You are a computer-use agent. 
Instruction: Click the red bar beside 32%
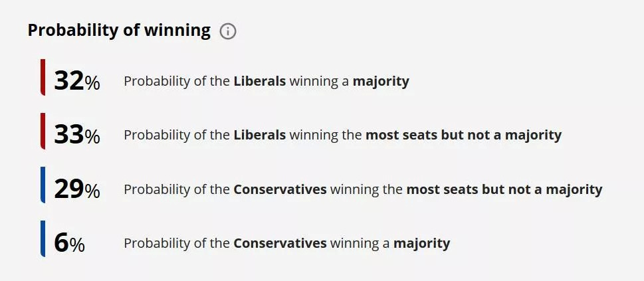coord(43,77)
